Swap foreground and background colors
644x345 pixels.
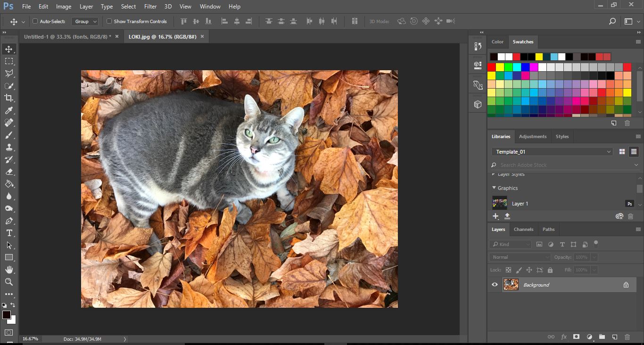(x=13, y=305)
